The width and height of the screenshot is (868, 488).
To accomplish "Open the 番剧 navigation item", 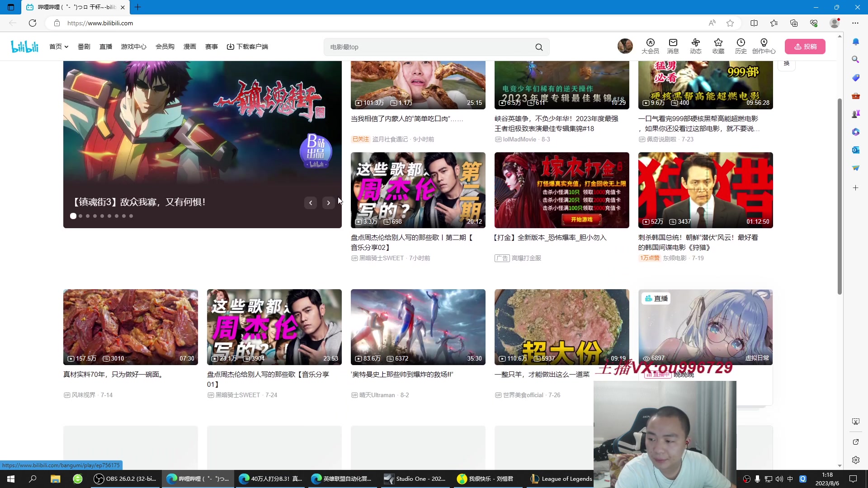I will click(84, 47).
